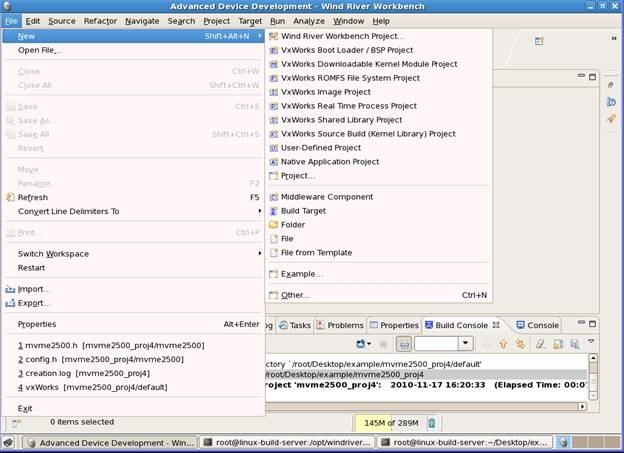Switch to the Properties tab
Viewport: 624px width, 453px height.
394,325
